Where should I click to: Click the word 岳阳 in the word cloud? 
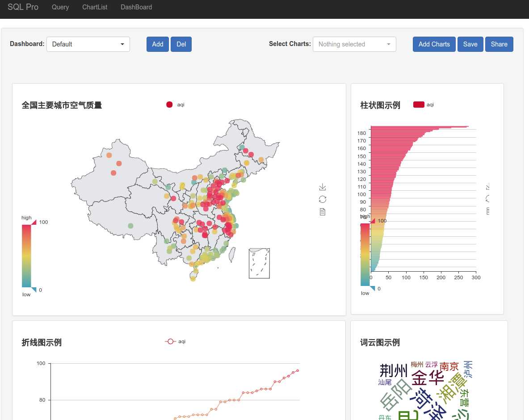(396, 394)
